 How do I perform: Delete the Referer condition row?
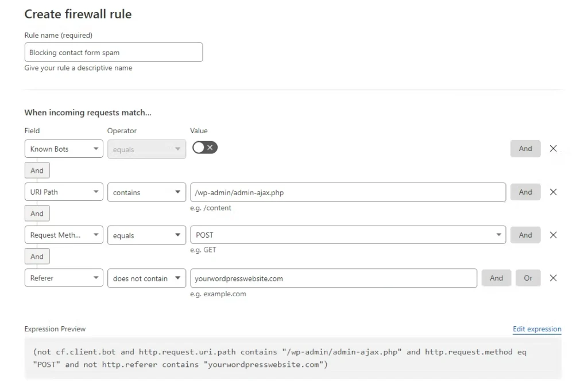[x=553, y=278]
